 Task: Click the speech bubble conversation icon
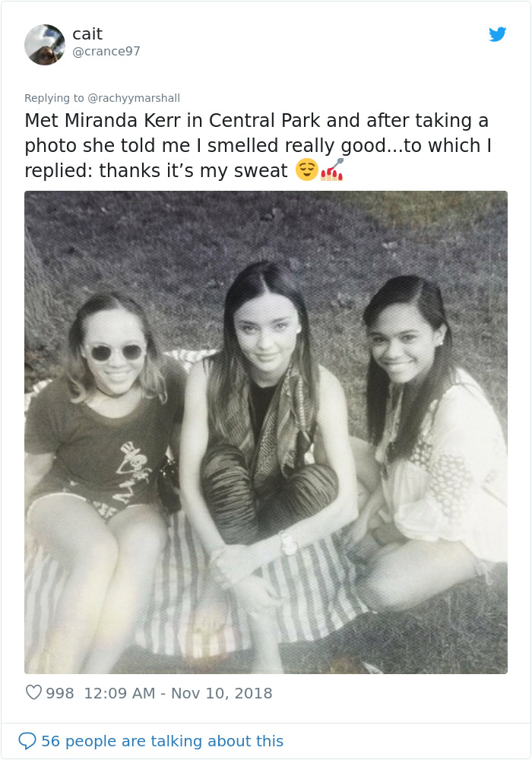pos(27,740)
